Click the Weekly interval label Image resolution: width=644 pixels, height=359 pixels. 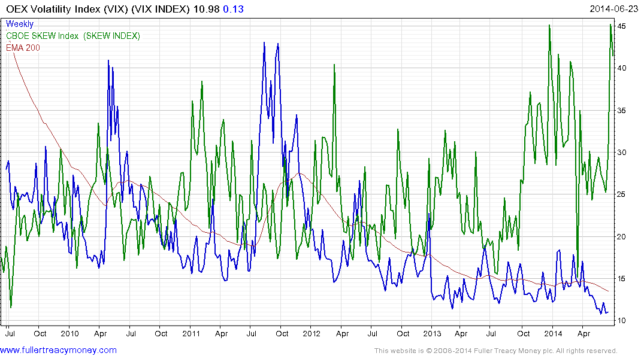click(20, 24)
